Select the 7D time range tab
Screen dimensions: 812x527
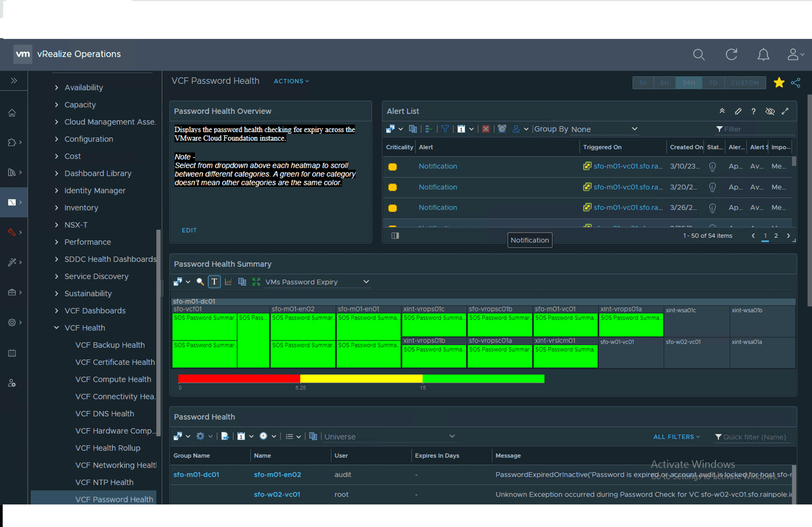[x=713, y=83]
